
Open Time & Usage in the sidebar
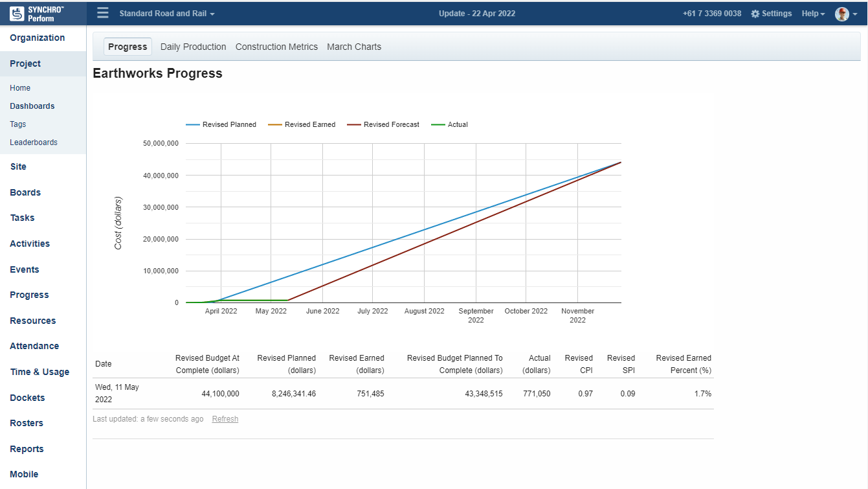tap(39, 372)
